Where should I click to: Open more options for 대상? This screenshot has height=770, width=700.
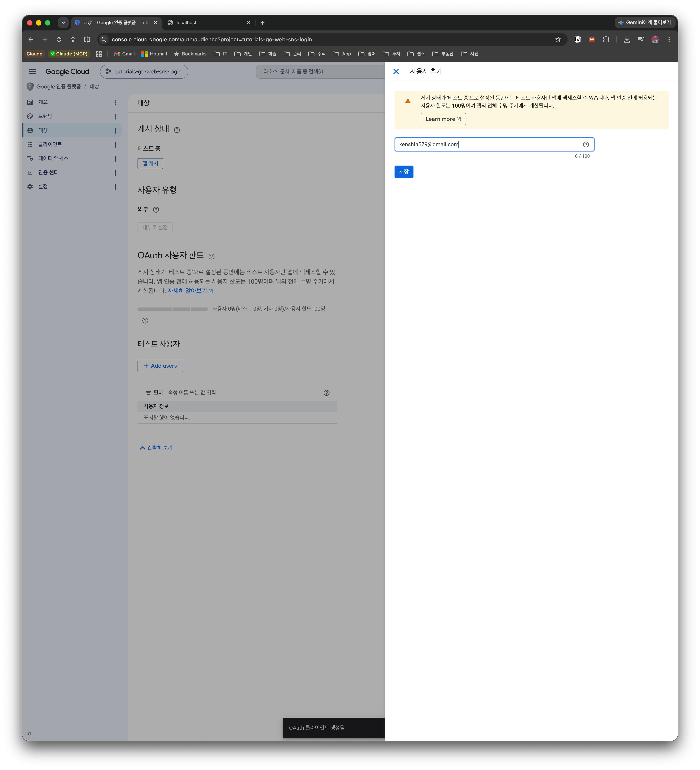coord(115,131)
